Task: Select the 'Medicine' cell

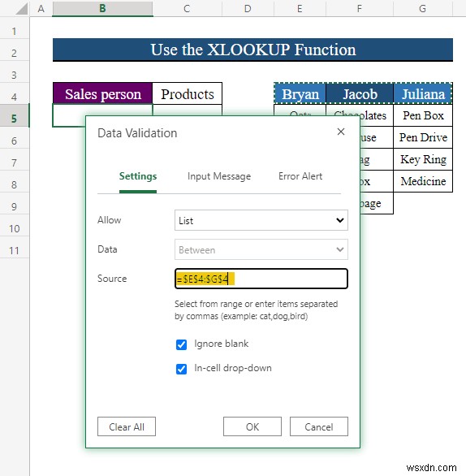Action: [423, 181]
